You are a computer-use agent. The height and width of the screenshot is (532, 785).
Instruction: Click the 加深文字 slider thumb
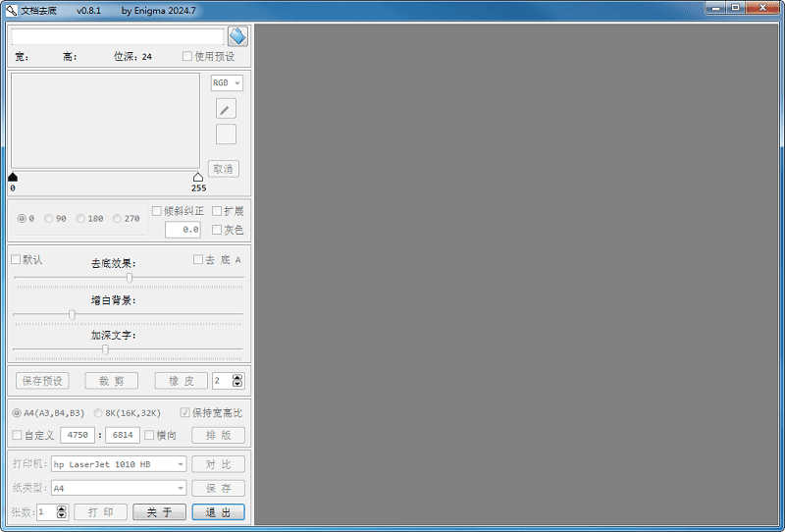click(x=106, y=349)
